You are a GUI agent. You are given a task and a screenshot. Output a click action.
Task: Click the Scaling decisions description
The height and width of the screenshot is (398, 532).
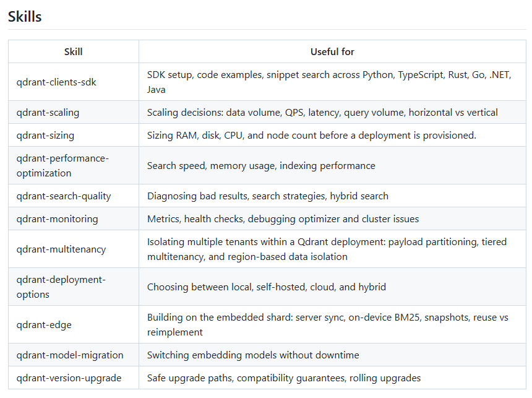332,112
